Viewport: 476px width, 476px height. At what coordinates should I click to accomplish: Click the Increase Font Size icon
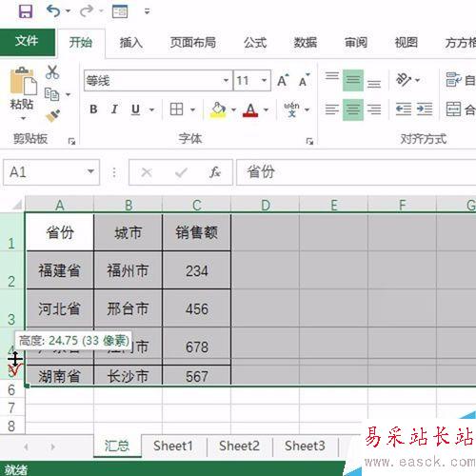click(x=283, y=80)
